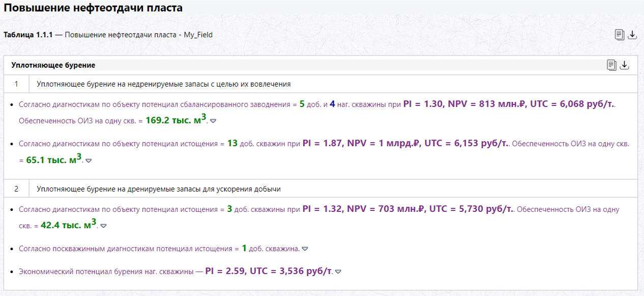This screenshot has height=296, width=644.
Task: Download table 1.1.1 using top download icon
Action: tap(632, 35)
